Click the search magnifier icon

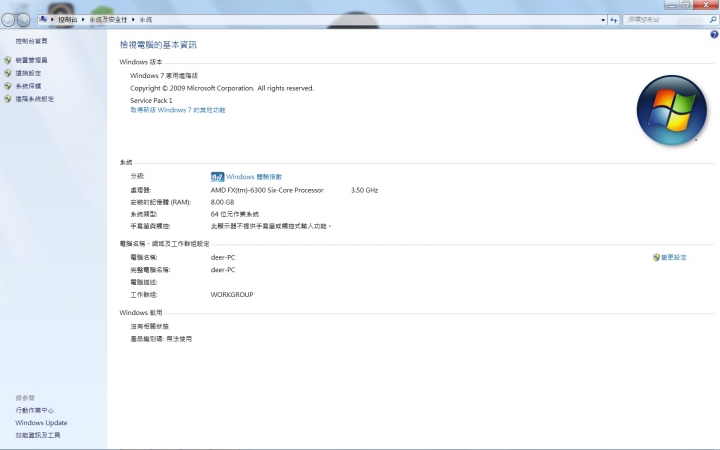point(713,20)
